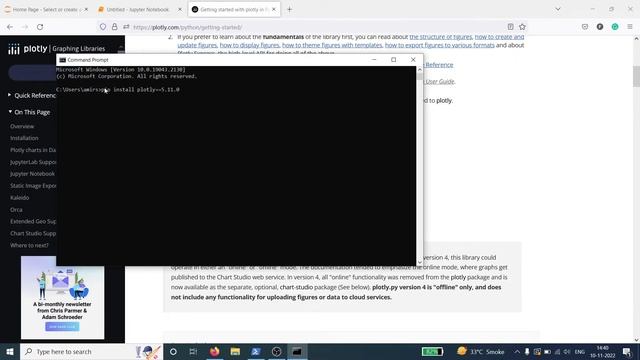Click the browser page vertical scrollbar
640x360 pixels.
pos(636,188)
